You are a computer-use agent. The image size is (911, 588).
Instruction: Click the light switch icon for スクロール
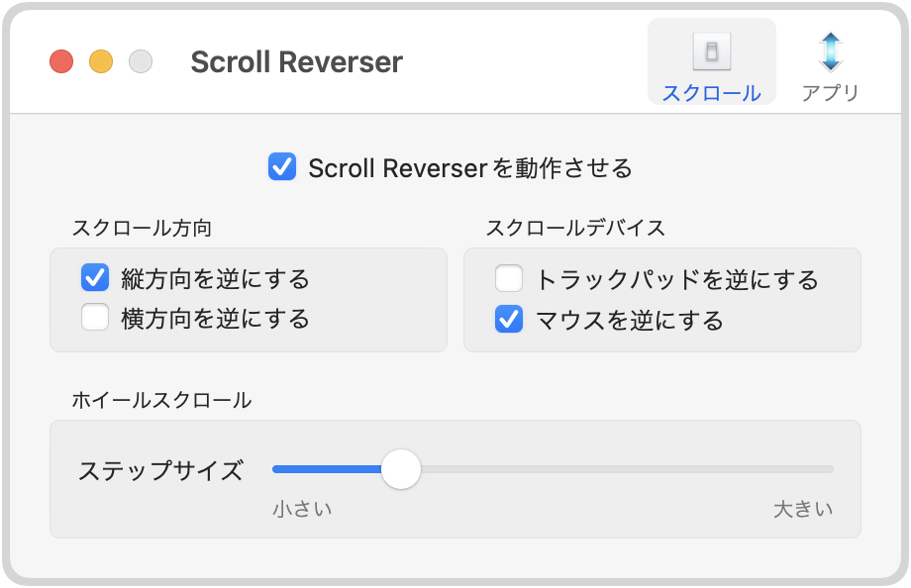[x=712, y=51]
